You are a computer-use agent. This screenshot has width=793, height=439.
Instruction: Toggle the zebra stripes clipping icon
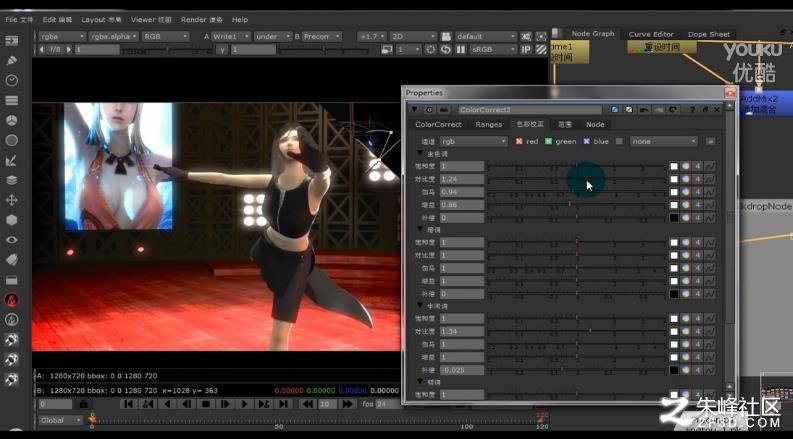[542, 50]
